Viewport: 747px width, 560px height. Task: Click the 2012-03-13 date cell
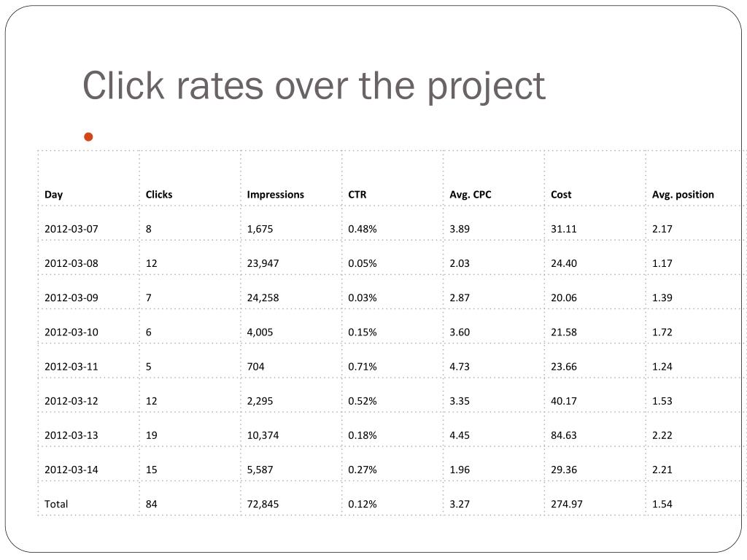71,435
